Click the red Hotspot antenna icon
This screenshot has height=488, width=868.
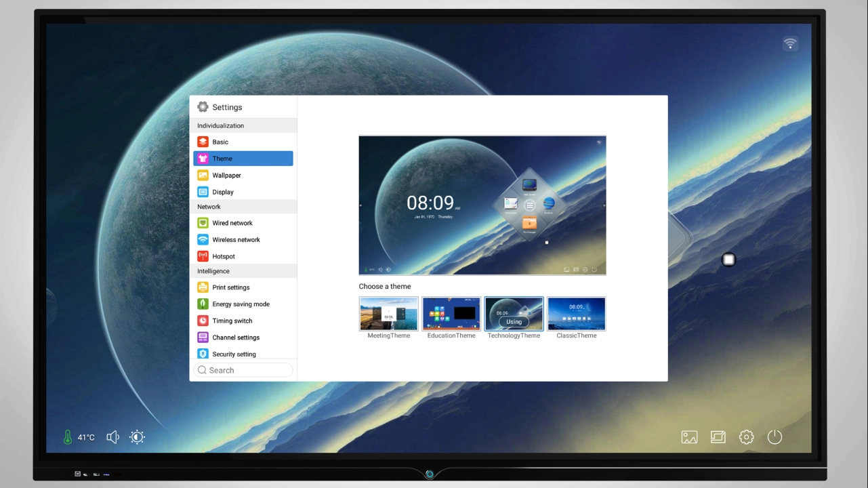[x=203, y=256]
